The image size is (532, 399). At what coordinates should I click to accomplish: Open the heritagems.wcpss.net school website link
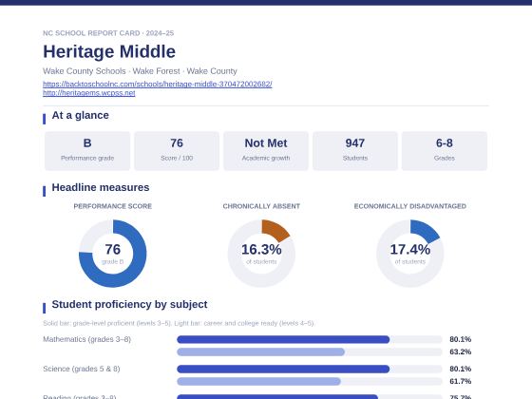click(x=89, y=93)
